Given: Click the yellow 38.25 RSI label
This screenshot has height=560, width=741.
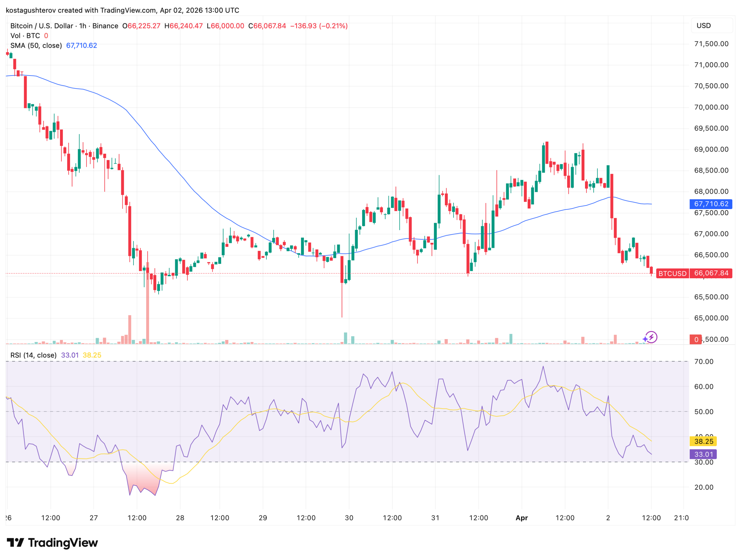Looking at the screenshot, I should 703,441.
